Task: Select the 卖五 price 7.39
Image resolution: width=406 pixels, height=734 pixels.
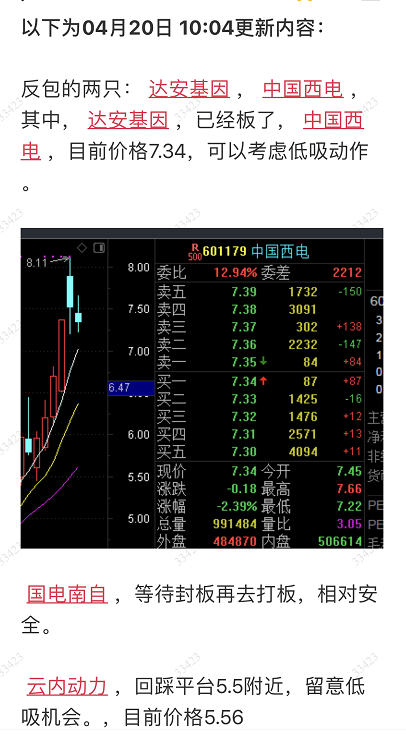Action: (x=244, y=292)
